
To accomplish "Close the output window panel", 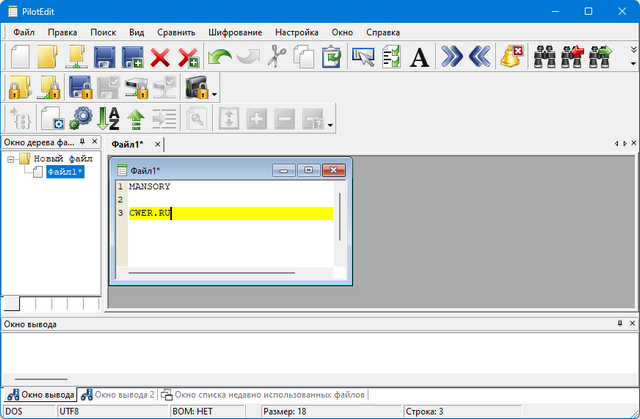I will [x=632, y=323].
